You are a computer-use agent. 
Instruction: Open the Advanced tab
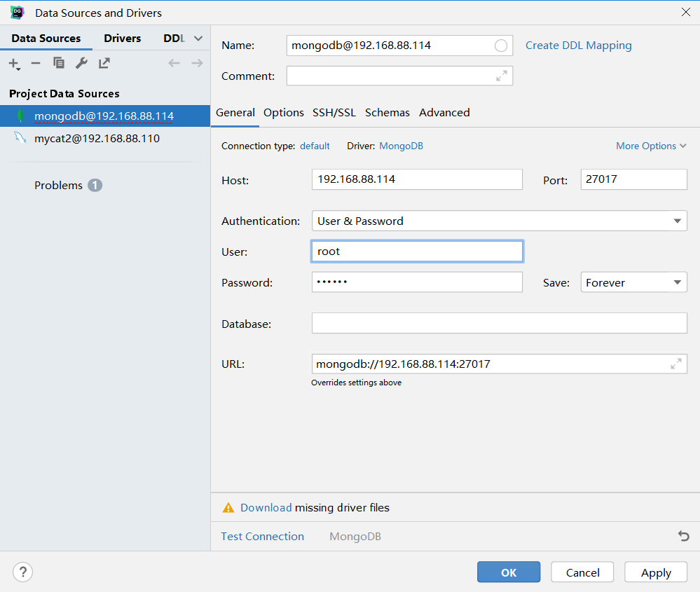point(444,113)
